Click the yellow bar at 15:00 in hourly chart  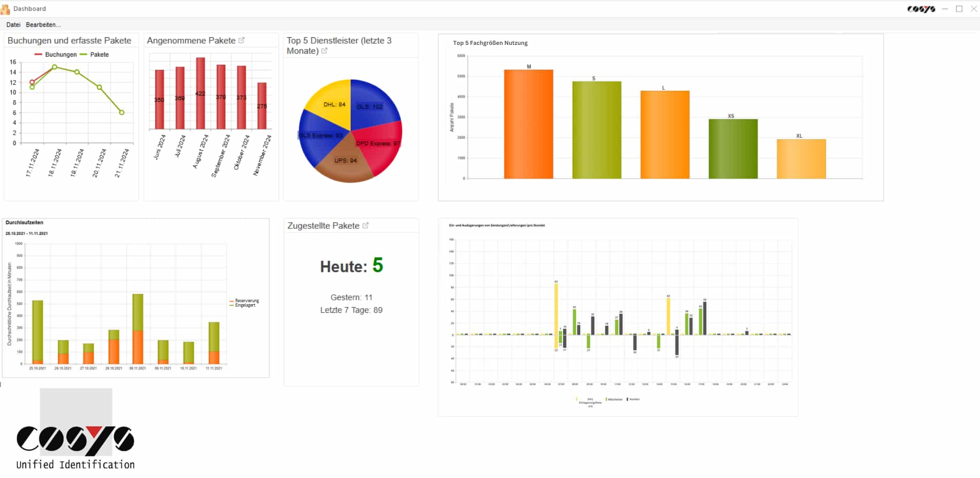[x=668, y=316]
